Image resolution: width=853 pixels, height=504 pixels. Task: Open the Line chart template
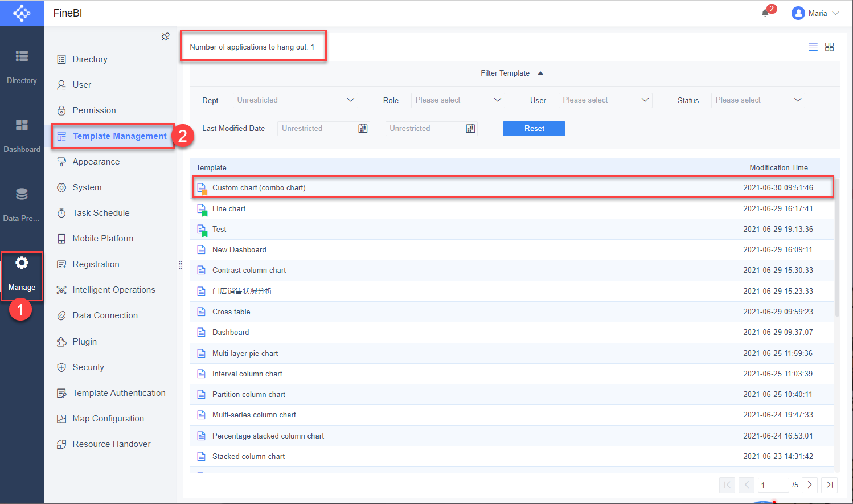pyautogui.click(x=229, y=208)
